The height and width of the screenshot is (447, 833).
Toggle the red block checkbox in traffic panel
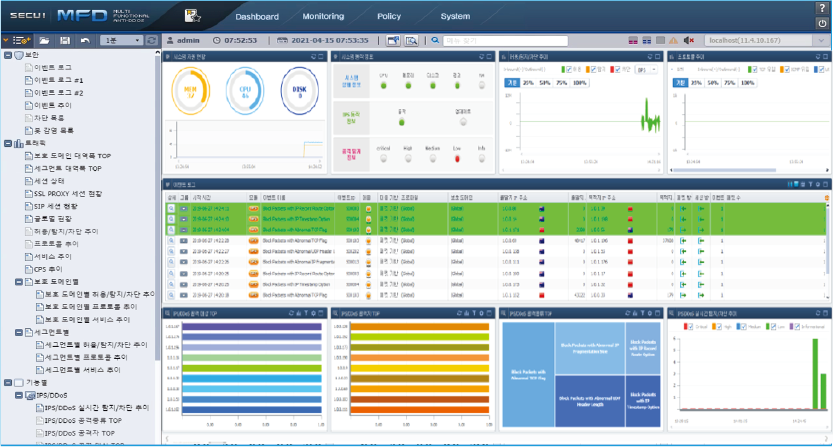618,70
